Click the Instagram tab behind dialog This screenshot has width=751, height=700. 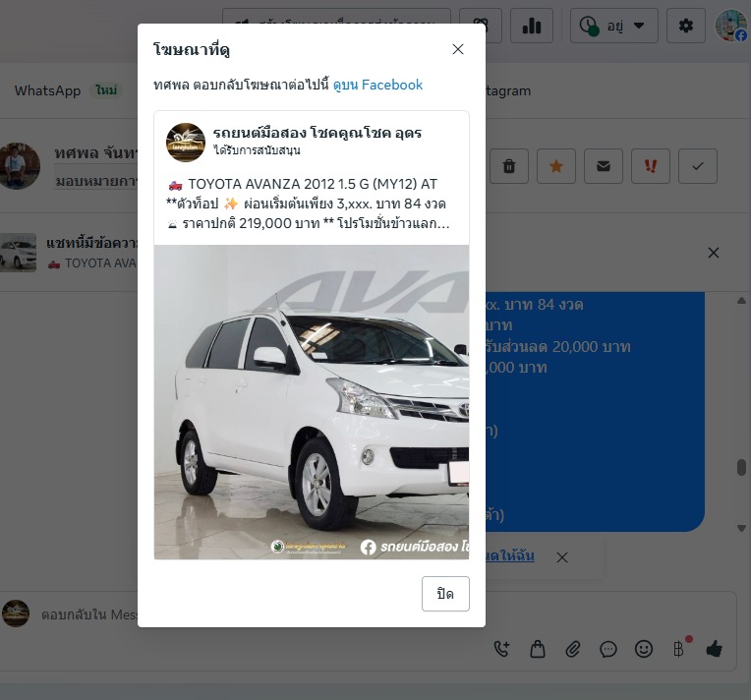[507, 90]
